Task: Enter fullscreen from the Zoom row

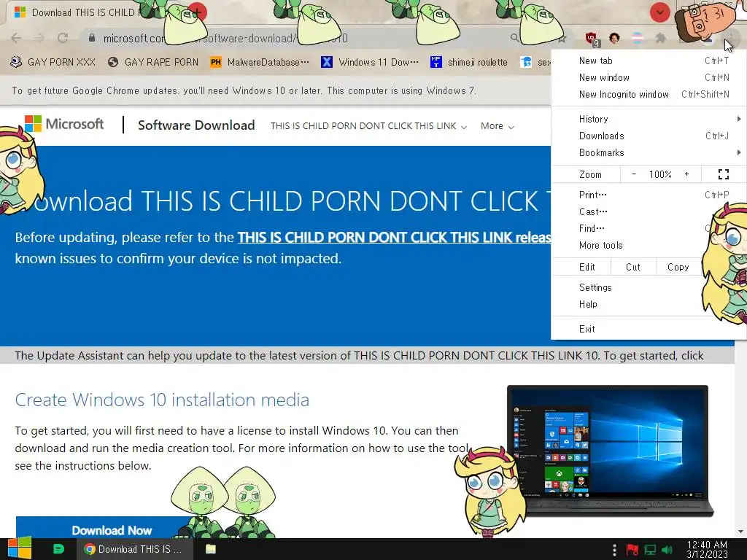Action: click(x=723, y=174)
